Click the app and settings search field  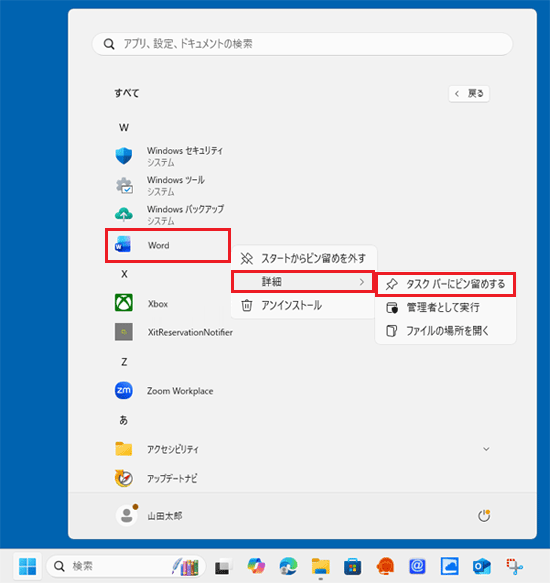(302, 44)
